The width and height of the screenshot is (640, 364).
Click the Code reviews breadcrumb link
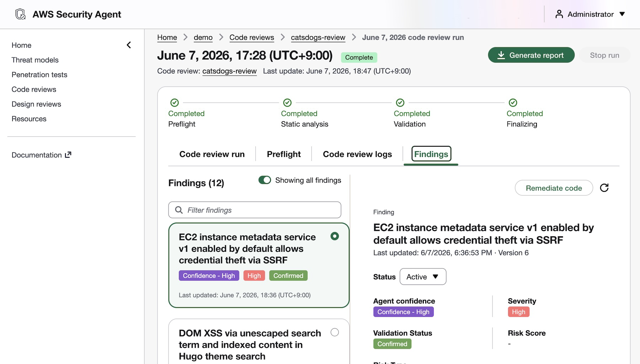252,37
